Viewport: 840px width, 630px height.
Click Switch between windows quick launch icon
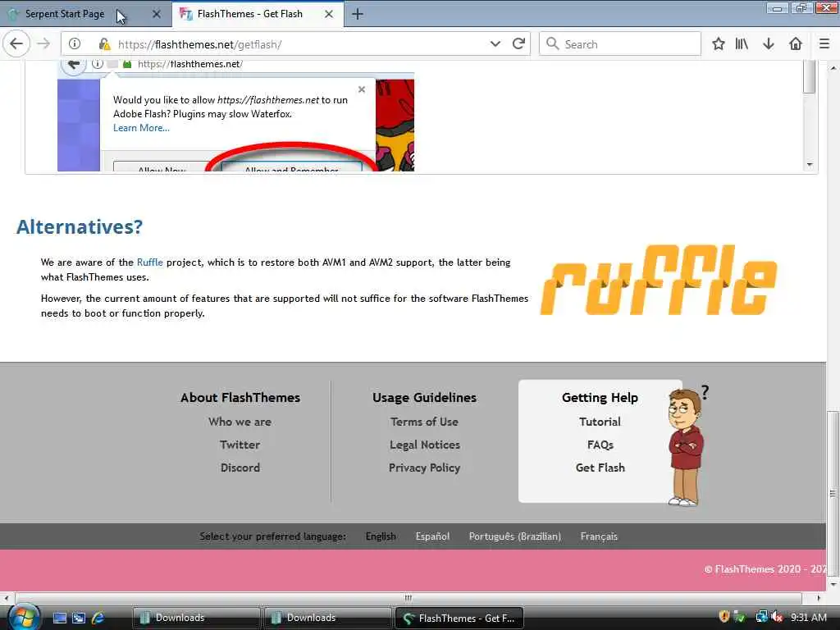(x=79, y=618)
